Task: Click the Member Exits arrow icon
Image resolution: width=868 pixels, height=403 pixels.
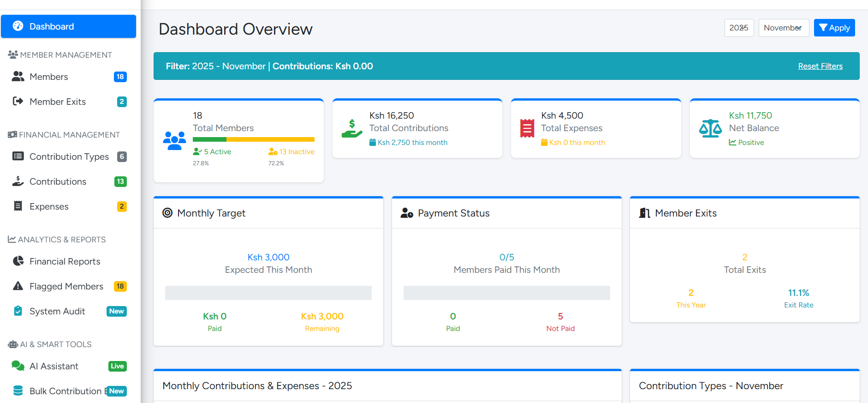Action: pyautogui.click(x=18, y=102)
